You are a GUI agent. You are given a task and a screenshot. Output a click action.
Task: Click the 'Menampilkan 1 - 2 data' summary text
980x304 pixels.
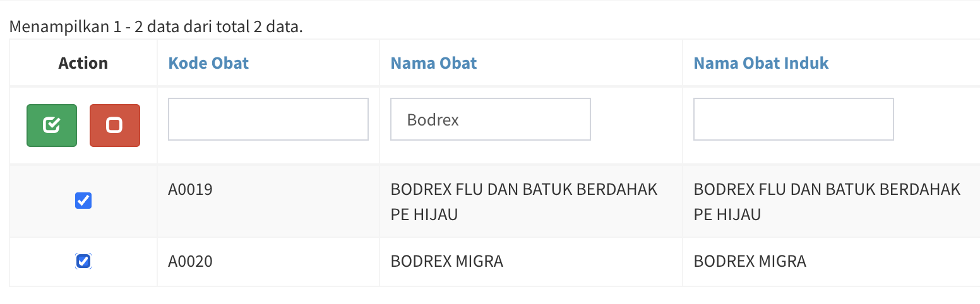(x=156, y=28)
